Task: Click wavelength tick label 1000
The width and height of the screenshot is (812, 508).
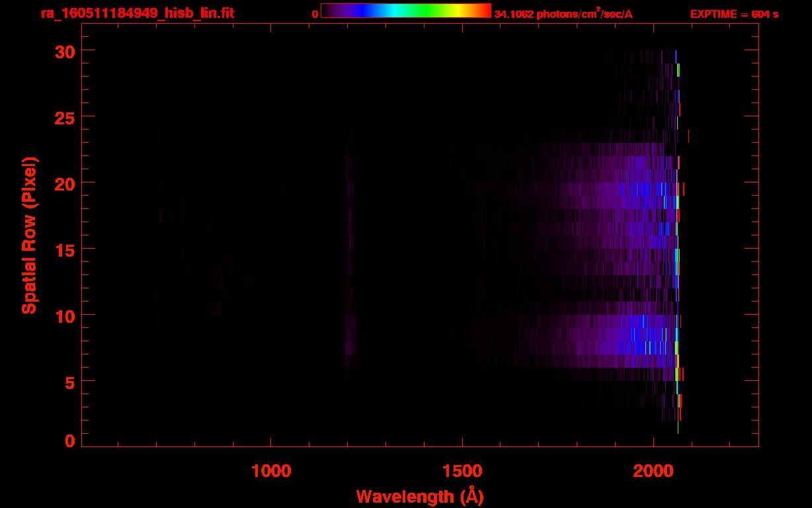Action: click(271, 470)
